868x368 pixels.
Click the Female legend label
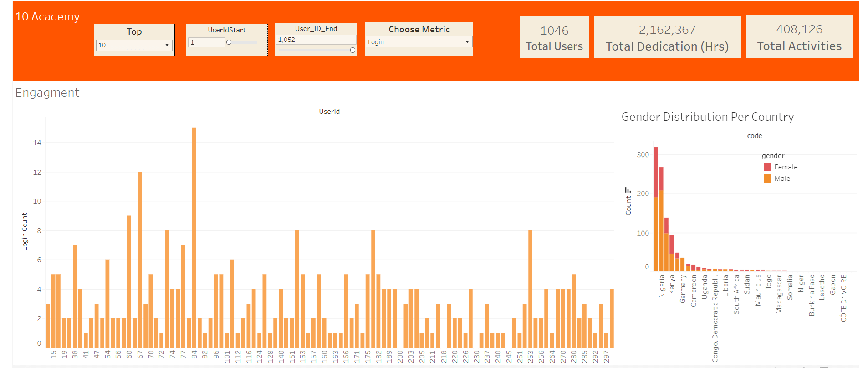[786, 167]
